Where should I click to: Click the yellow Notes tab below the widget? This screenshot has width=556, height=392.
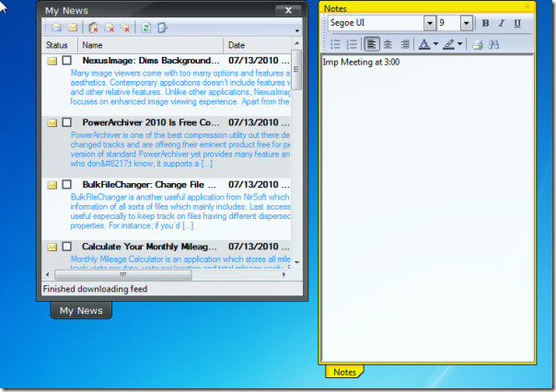point(344,372)
